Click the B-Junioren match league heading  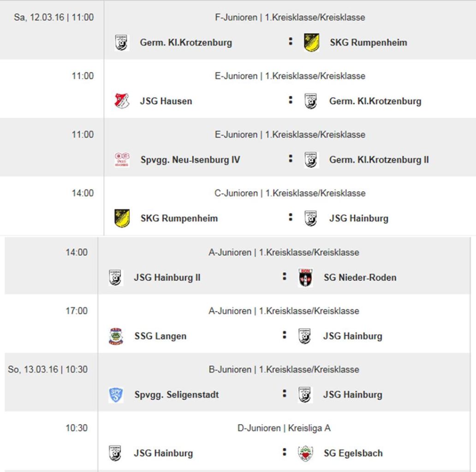tap(284, 370)
